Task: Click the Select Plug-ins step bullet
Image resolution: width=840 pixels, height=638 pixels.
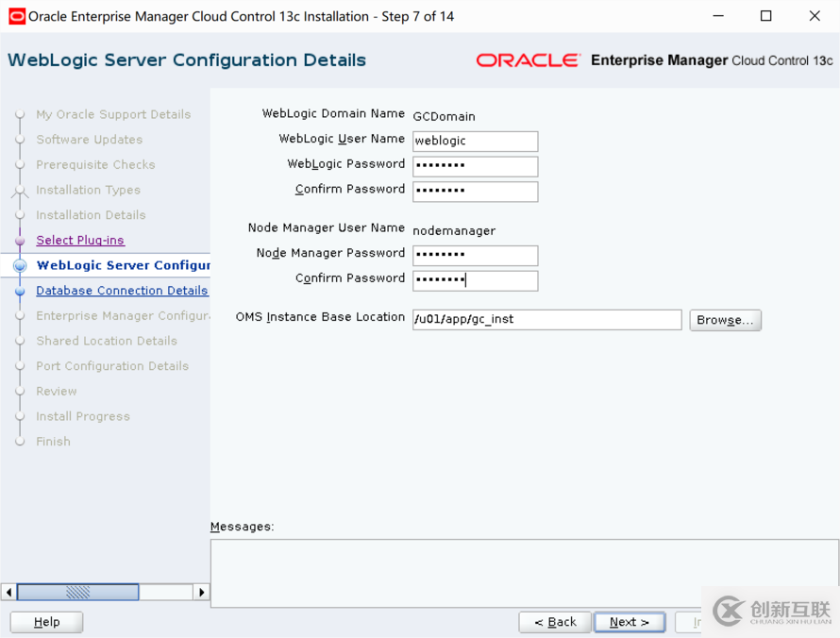Action: (20, 241)
